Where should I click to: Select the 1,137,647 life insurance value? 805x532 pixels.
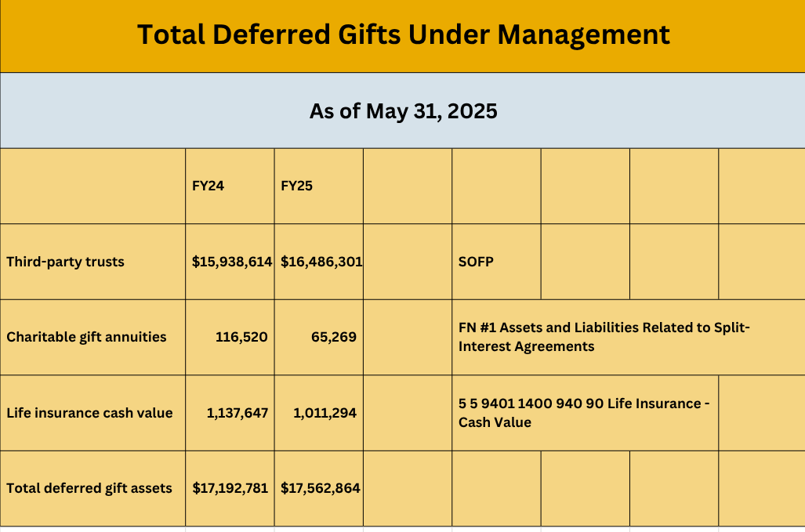238,413
